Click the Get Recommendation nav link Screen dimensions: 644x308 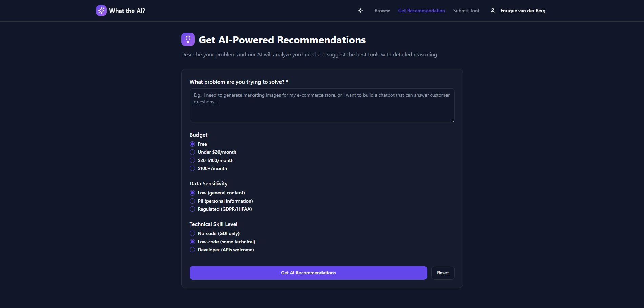[421, 11]
